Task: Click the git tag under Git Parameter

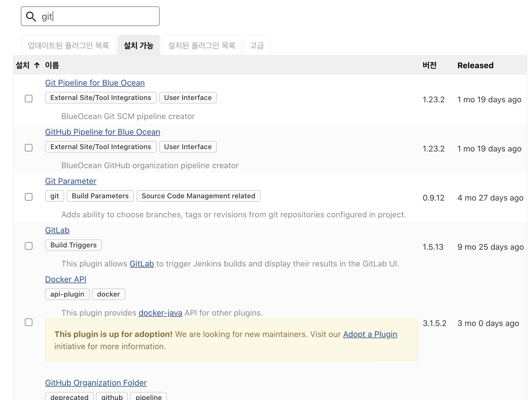Action: [55, 196]
